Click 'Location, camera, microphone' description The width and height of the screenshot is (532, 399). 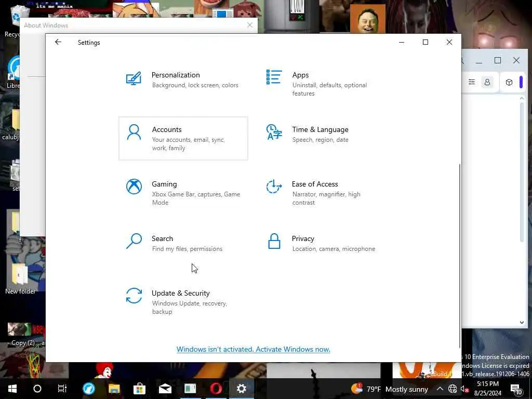coord(334,249)
